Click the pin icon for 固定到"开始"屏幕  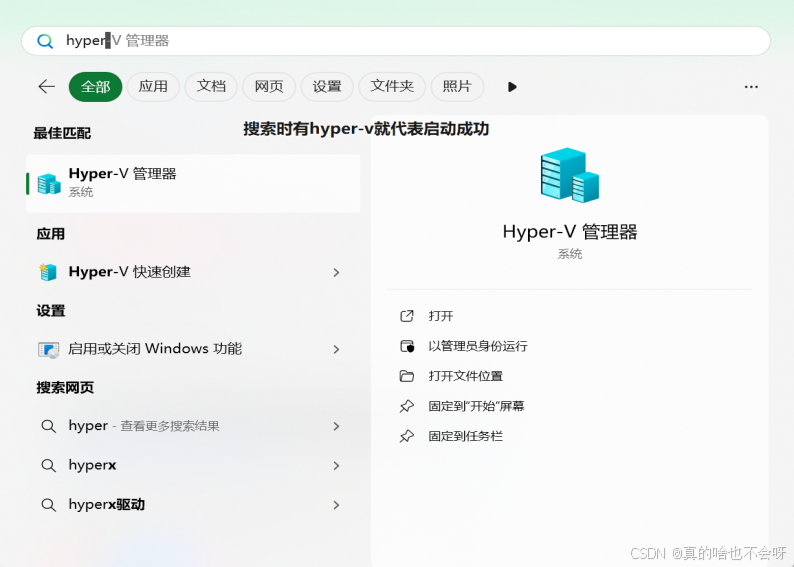[x=407, y=406]
